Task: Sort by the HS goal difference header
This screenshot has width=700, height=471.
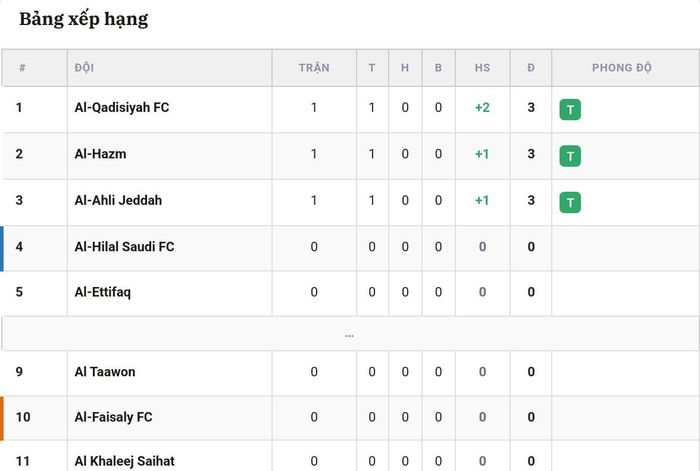Action: coord(482,68)
